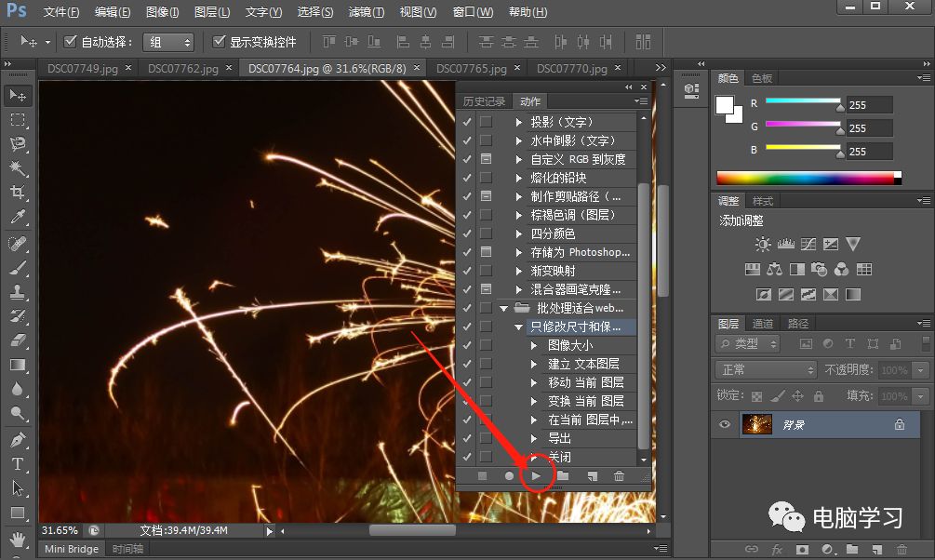
Task: Click the G value input field
Action: click(869, 127)
